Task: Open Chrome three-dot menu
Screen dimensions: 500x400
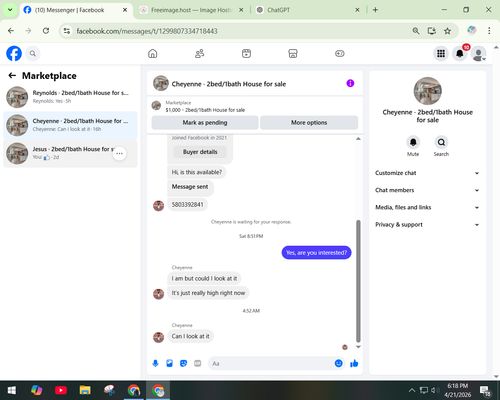Action: [489, 31]
